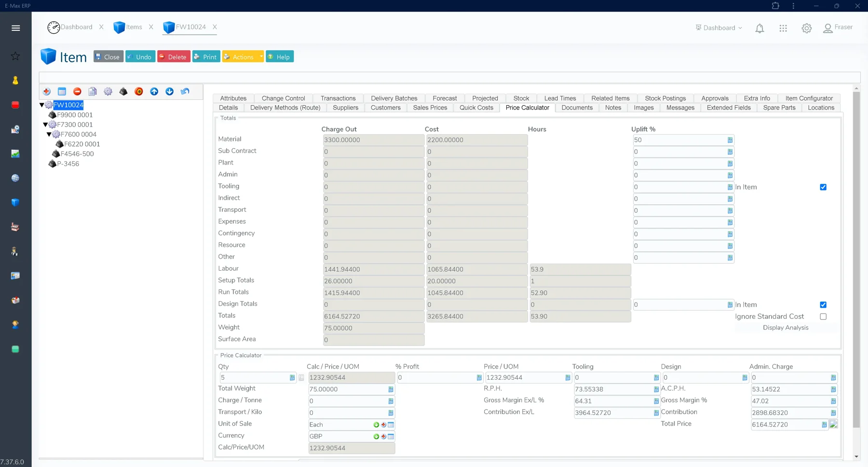Open notifications bell

759,28
